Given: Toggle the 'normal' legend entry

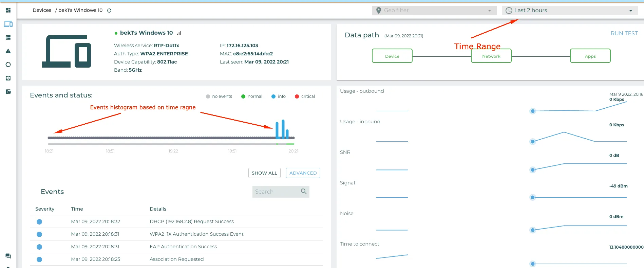Looking at the screenshot, I should click(251, 96).
